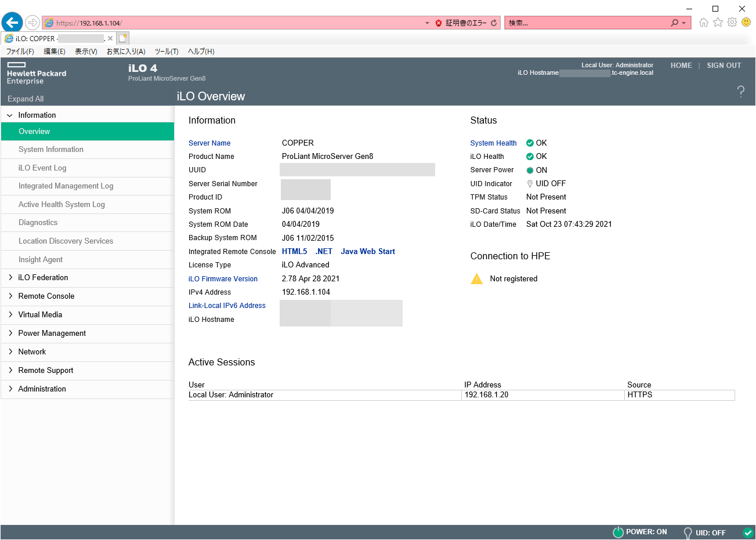Viewport: 756px width, 540px height.
Task: Open Integrated Management Log
Action: click(88, 186)
